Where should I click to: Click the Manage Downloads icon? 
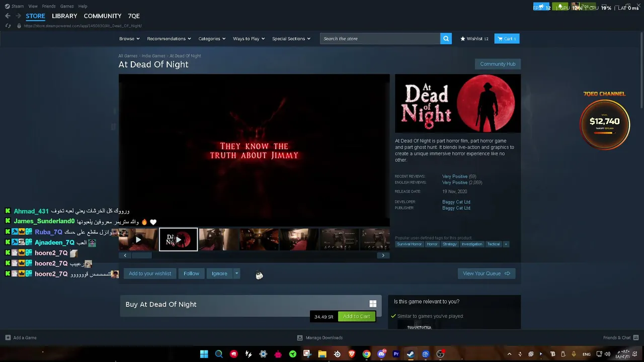300,337
